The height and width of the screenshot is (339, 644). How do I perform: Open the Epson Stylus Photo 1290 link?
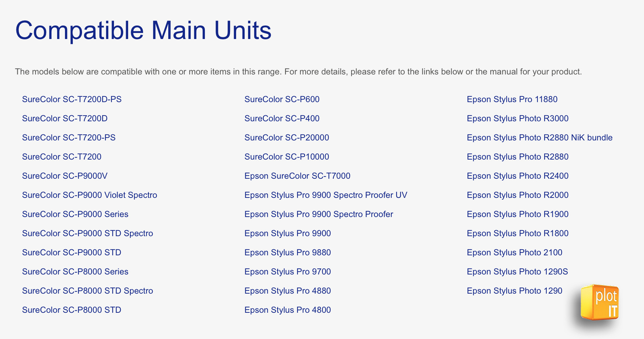click(515, 291)
